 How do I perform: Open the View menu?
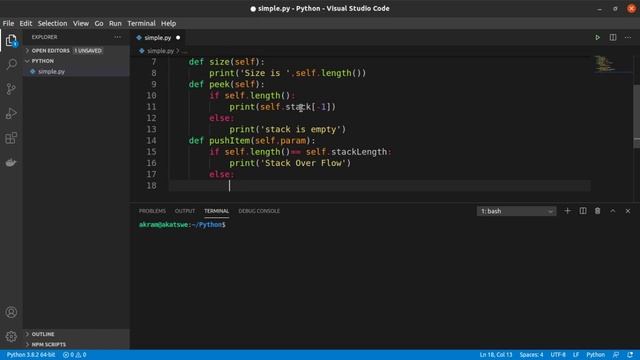click(x=81, y=23)
